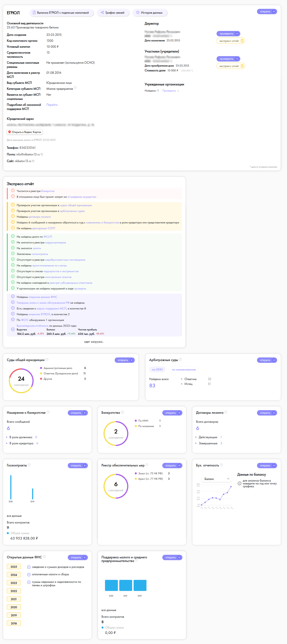Viewport: 287px width, 644px height.
Task: Open the Баланс dropdown in Бух. отчетность
Action: 217,479
